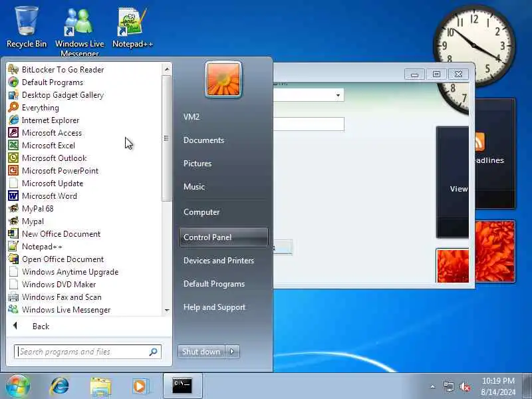Click text field in background window

(x=309, y=124)
